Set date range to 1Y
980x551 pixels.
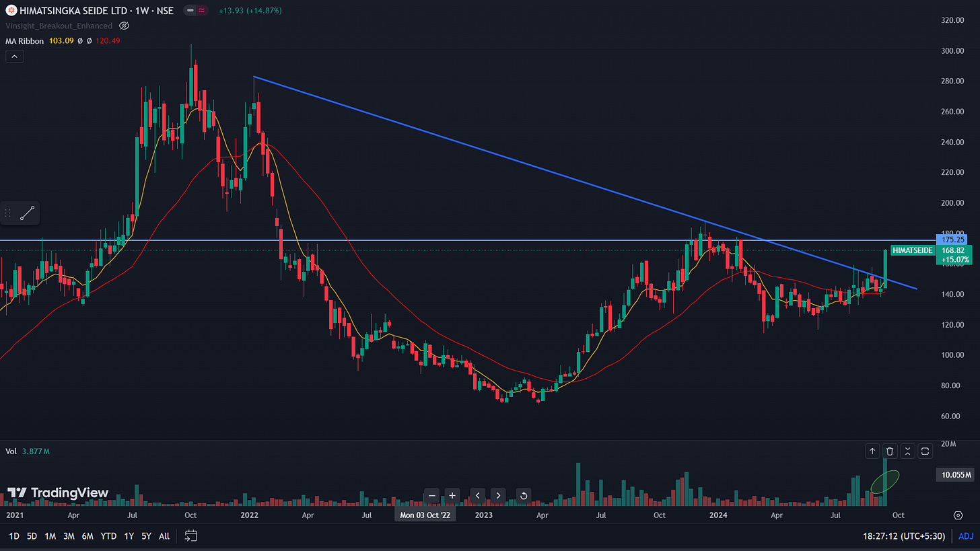129,536
